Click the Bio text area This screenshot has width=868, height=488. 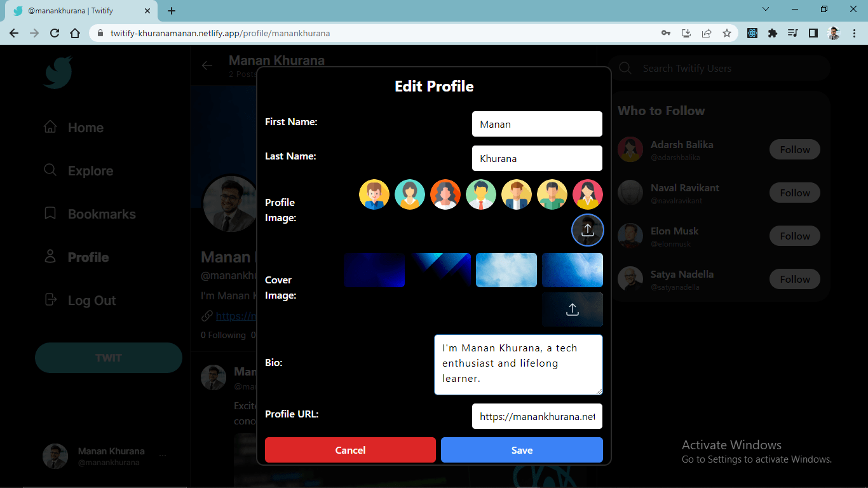click(x=518, y=364)
